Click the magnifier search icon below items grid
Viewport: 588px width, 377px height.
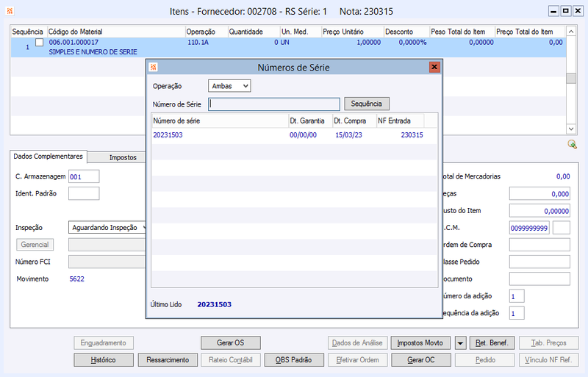tap(573, 144)
